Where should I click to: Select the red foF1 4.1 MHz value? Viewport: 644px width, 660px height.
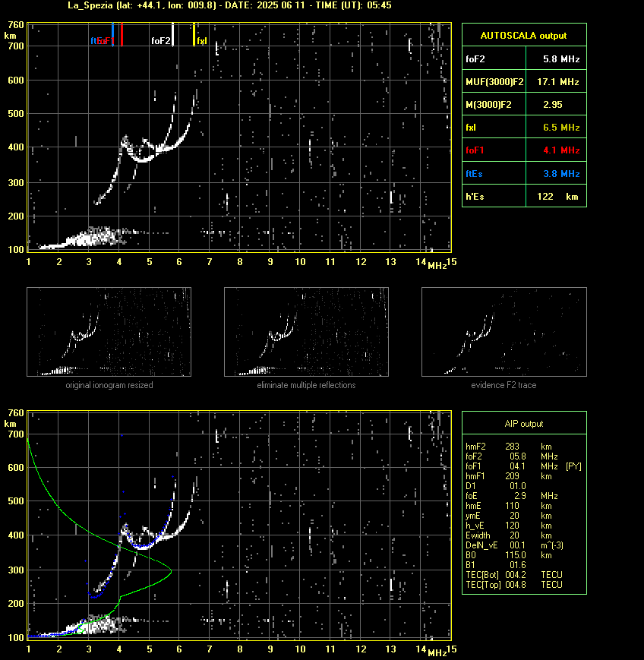[x=561, y=150]
